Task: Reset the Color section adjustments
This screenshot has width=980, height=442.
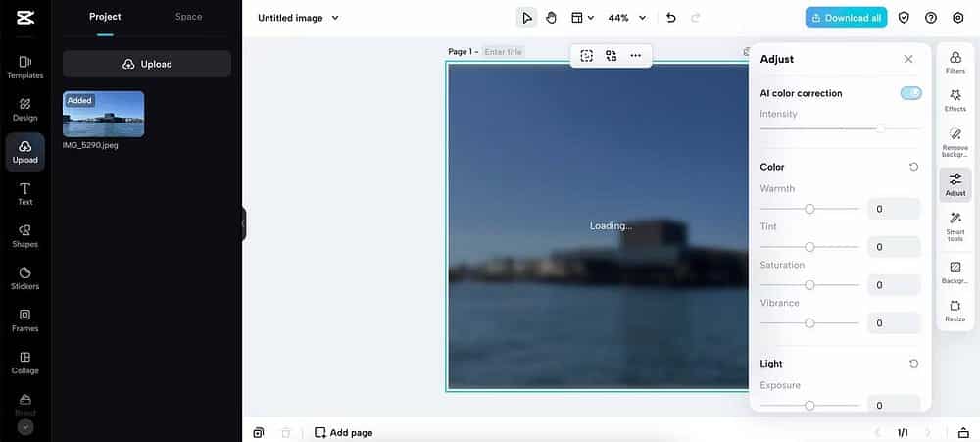Action: point(913,167)
